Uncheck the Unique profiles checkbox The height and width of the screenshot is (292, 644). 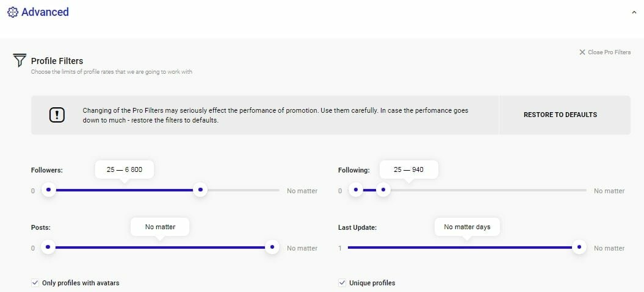(x=342, y=283)
